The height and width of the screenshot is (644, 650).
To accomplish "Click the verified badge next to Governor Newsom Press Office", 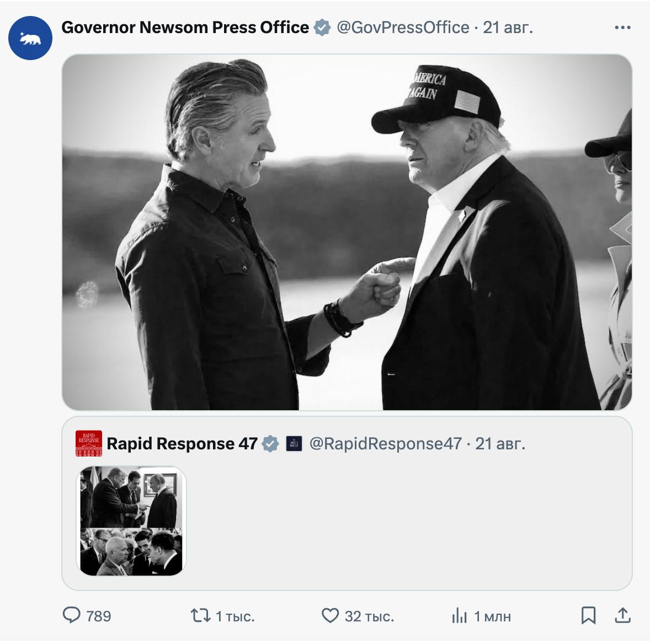I will [322, 28].
